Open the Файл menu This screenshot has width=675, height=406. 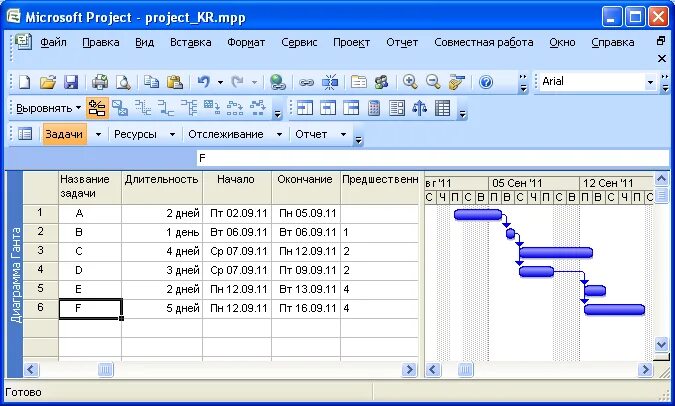coord(53,42)
